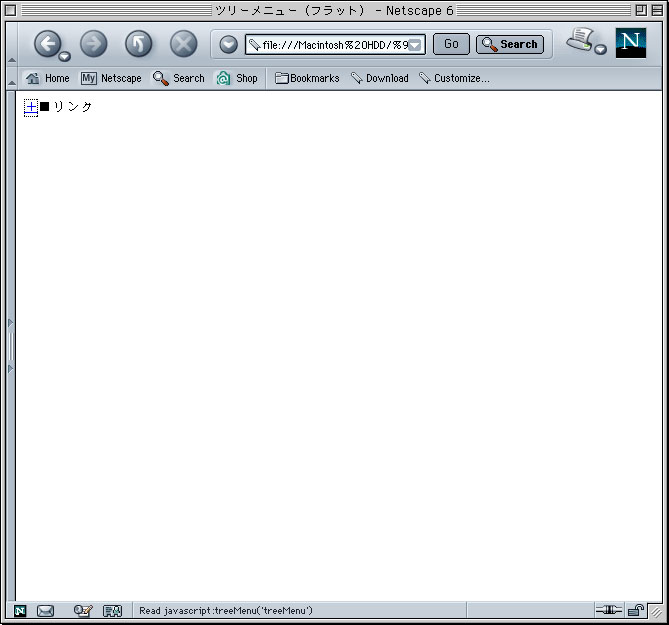Click the Customize... bookmark

pos(454,78)
